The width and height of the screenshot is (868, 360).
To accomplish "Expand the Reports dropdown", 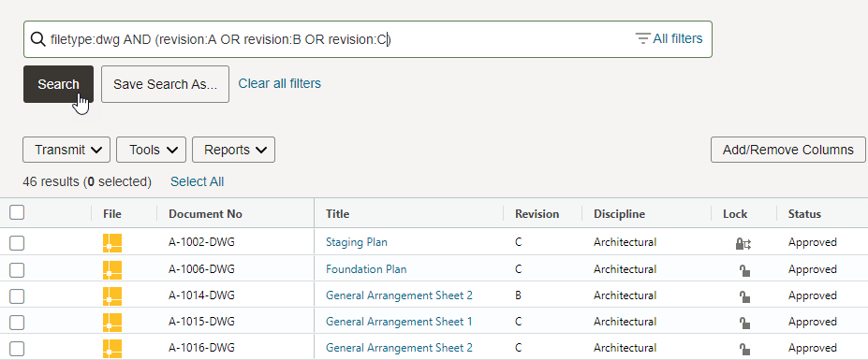I will pos(233,150).
